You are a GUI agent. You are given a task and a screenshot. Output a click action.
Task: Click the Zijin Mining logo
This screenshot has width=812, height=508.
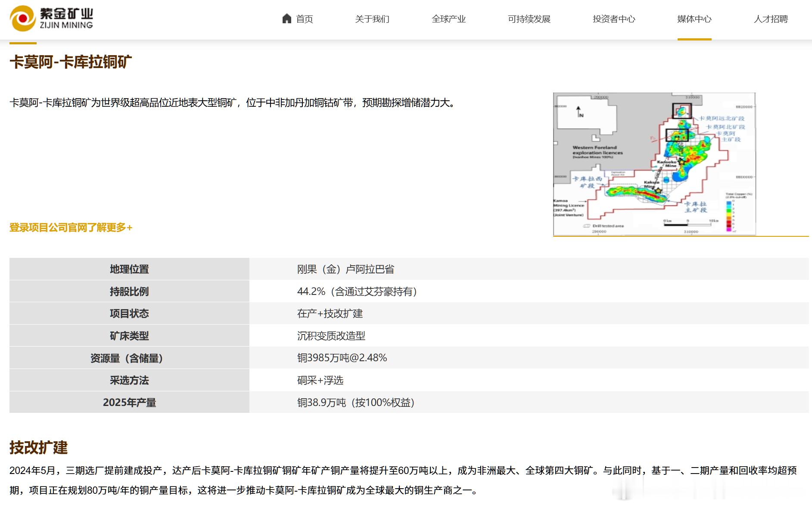point(51,19)
